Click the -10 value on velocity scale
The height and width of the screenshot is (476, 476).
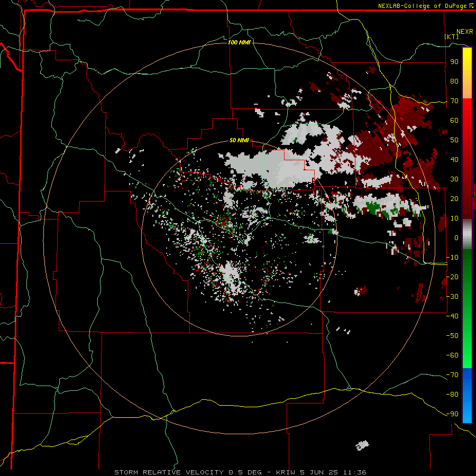(452, 258)
